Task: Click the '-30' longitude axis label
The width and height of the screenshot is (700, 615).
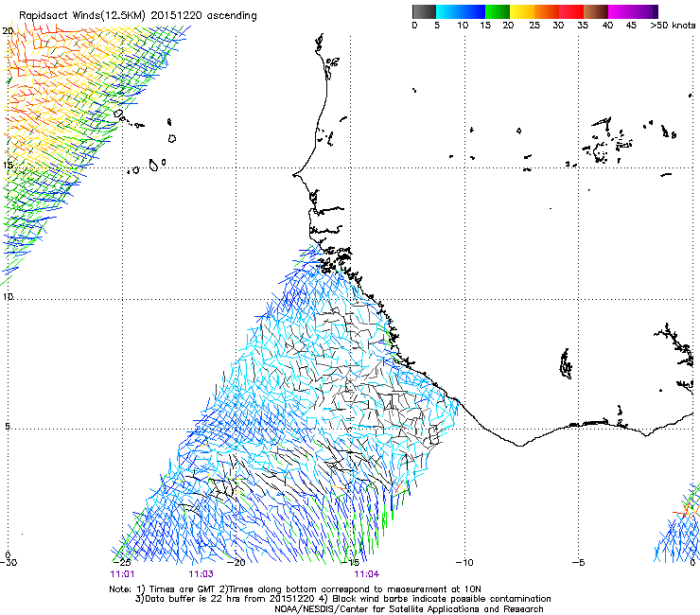Action: (9, 562)
